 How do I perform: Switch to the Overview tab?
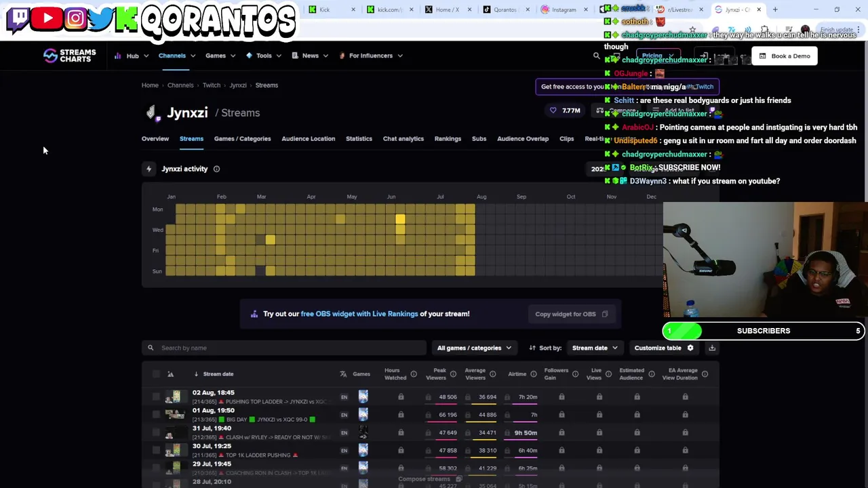click(x=155, y=139)
